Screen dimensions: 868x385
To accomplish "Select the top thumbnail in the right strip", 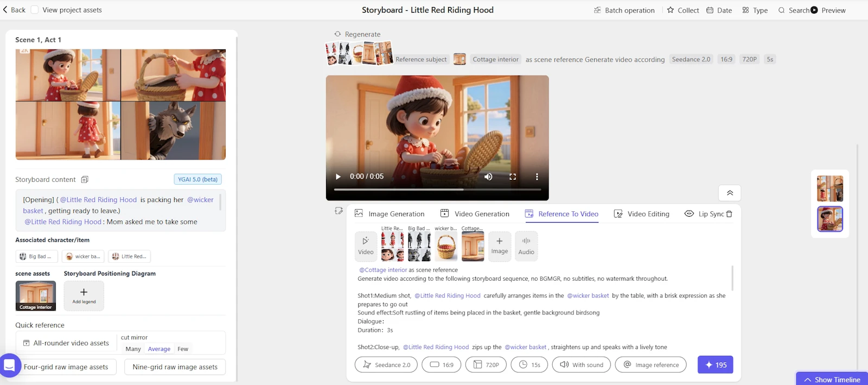I will tap(830, 188).
